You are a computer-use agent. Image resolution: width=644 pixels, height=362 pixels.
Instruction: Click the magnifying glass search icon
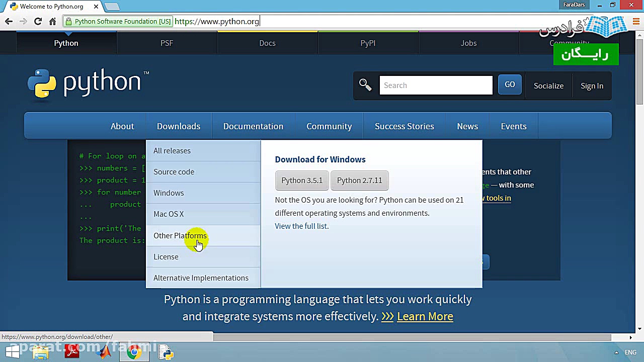[365, 85]
